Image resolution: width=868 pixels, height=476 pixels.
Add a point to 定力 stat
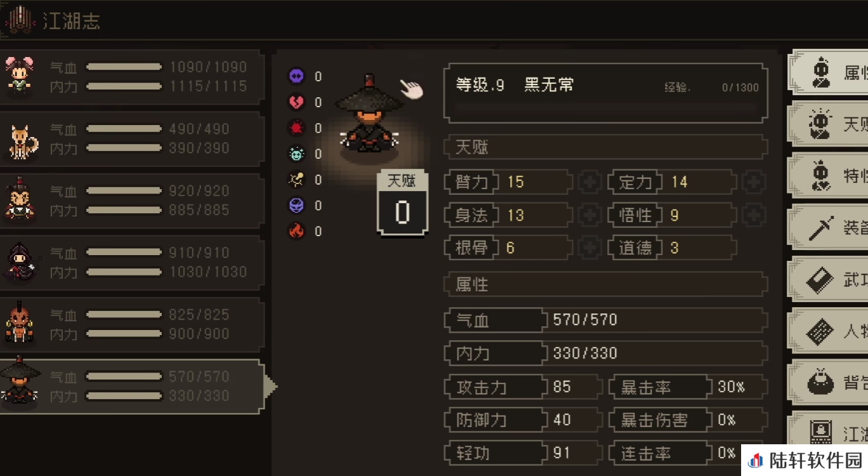pyautogui.click(x=754, y=182)
